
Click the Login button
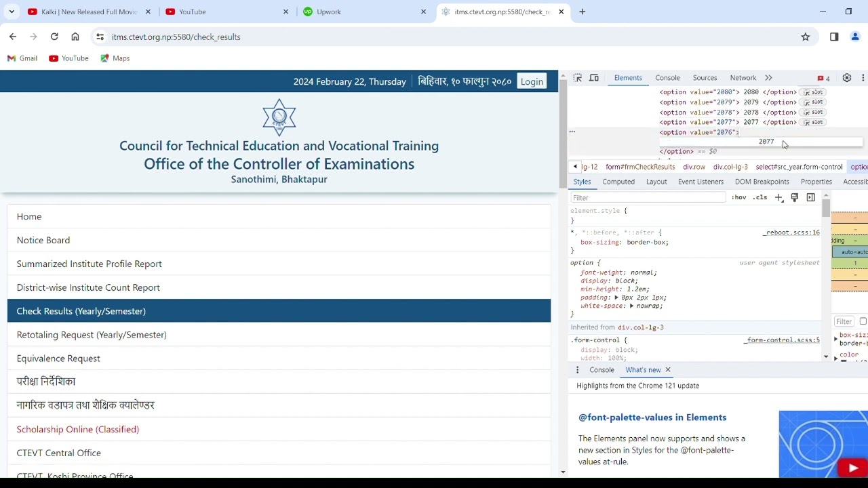click(x=532, y=81)
